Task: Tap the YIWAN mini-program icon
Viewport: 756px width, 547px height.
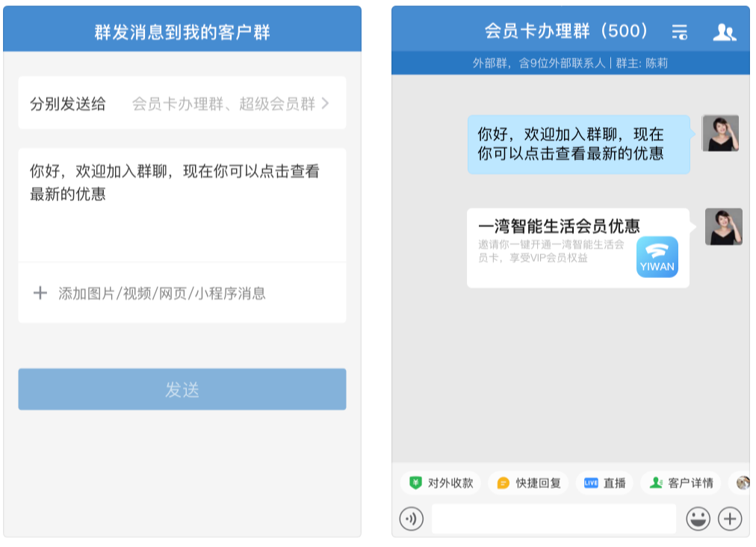Action: (657, 258)
